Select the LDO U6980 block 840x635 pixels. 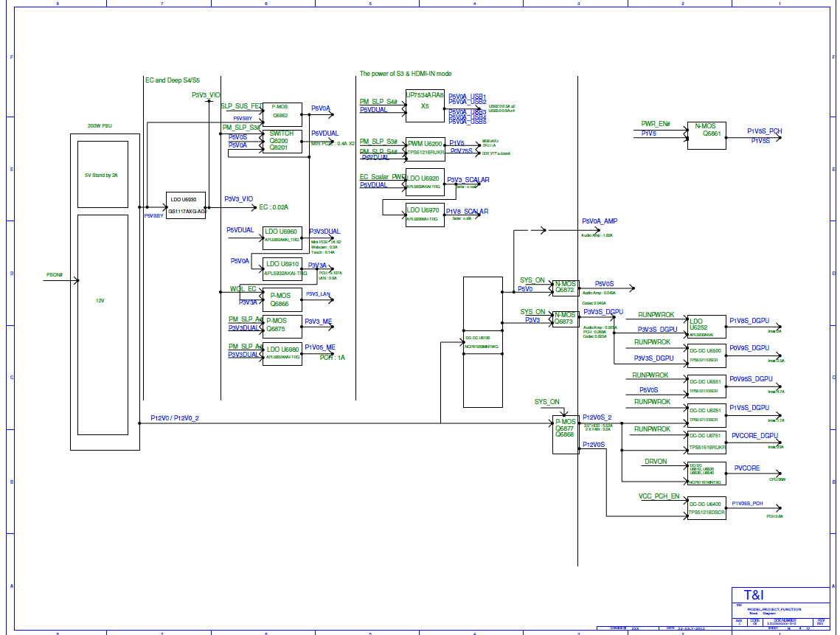(282, 354)
